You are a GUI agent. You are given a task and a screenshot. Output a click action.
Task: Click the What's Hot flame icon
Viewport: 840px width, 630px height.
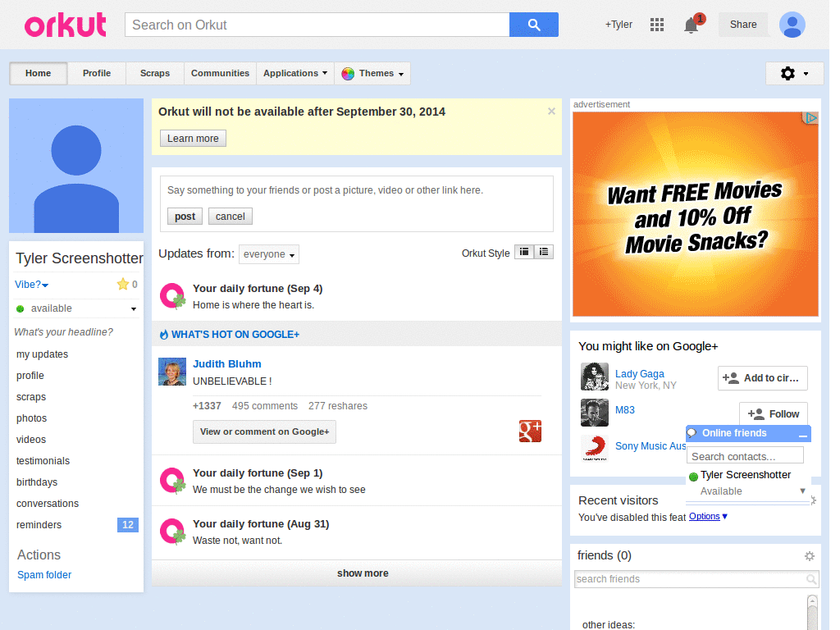164,335
